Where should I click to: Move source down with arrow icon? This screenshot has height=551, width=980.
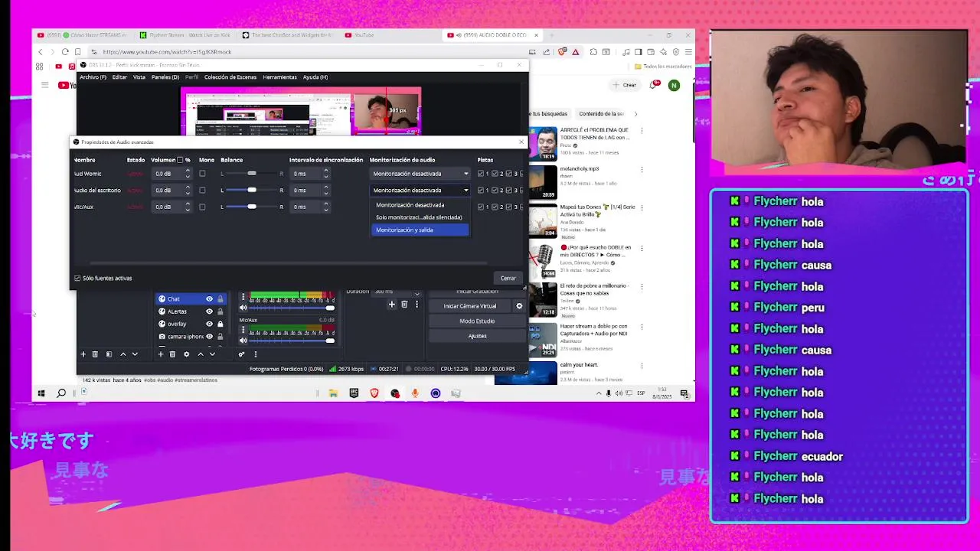point(212,354)
